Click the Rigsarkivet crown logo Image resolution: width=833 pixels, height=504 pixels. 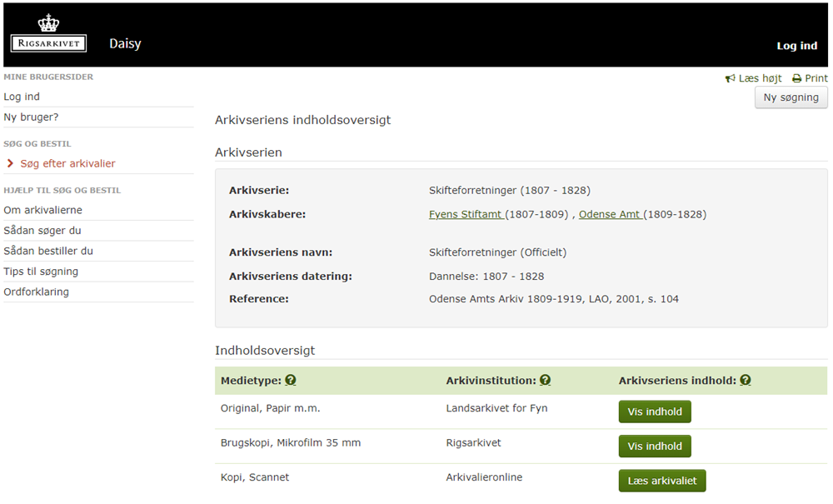coord(48,33)
